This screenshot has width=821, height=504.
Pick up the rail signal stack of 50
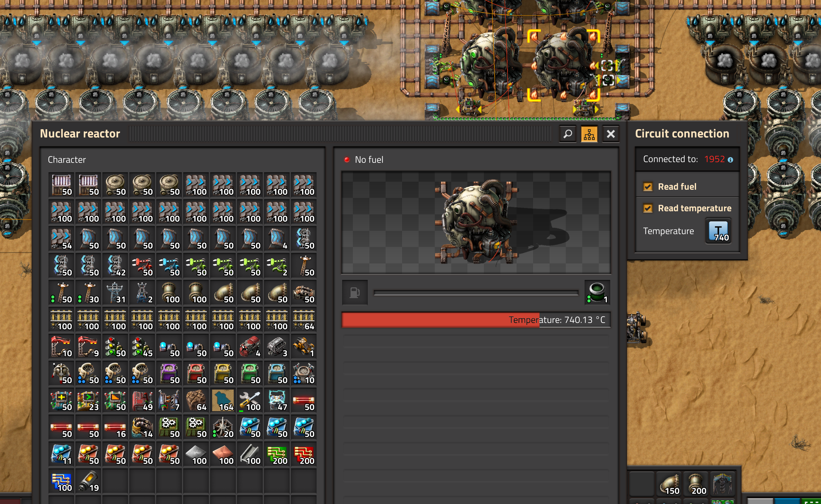[115, 346]
